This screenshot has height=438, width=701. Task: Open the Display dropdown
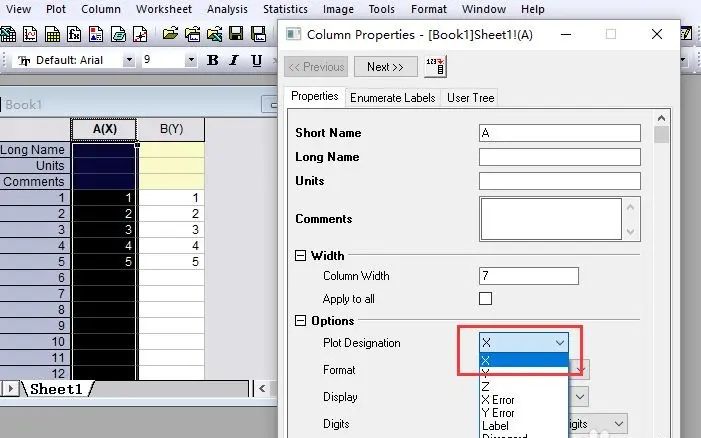click(580, 397)
